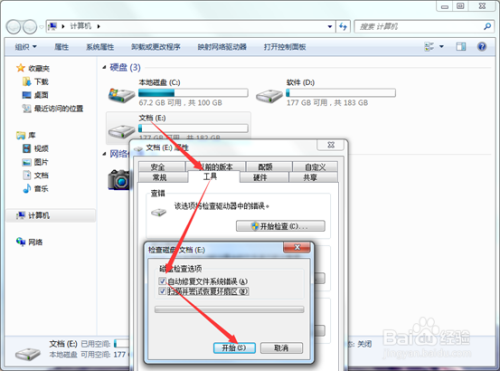Image resolution: width=500 pixels, height=371 pixels.
Task: Open the 软件 (D:) drive icon
Action: click(269, 96)
